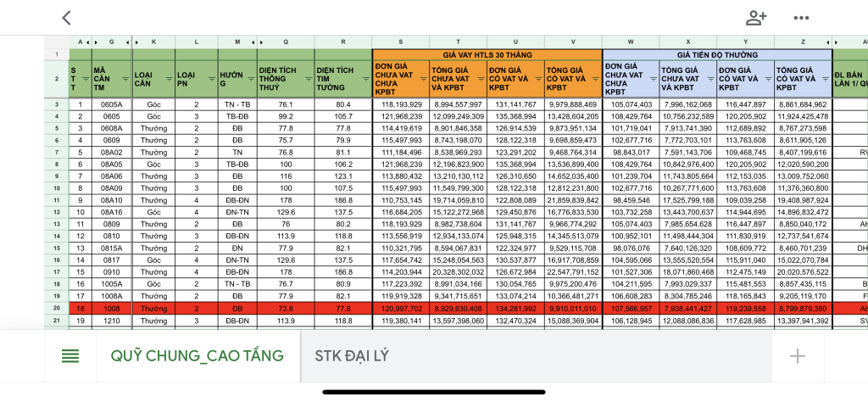
Task: Open filter in column U ĐƠN GIÁ CÓ VAT
Action: (538, 79)
